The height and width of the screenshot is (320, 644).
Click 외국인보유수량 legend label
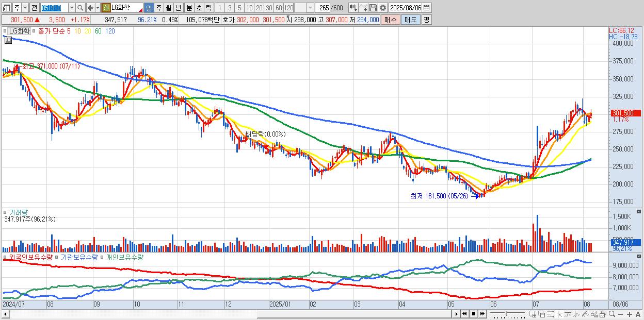tap(30, 257)
